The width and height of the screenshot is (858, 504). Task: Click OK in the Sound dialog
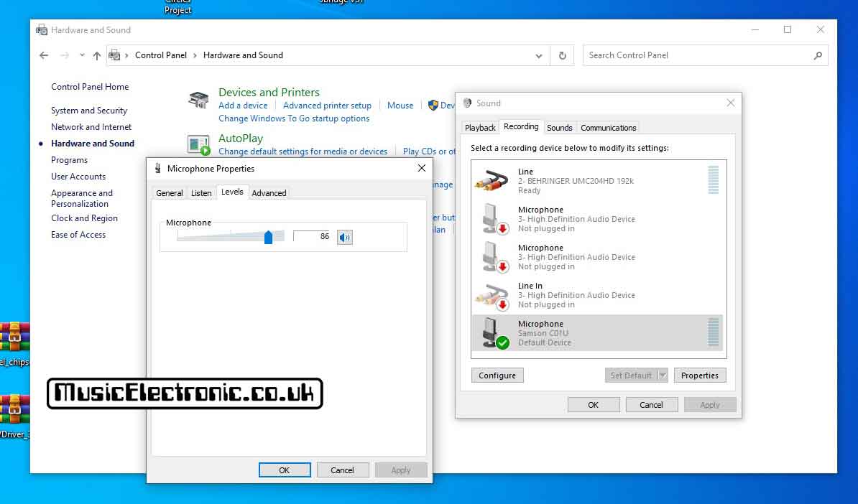pos(593,405)
